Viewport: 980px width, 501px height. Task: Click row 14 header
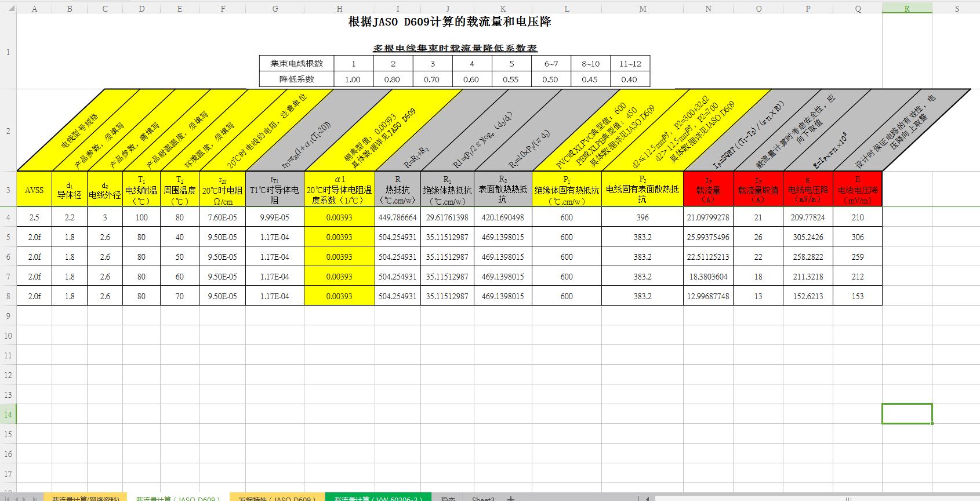click(x=8, y=414)
